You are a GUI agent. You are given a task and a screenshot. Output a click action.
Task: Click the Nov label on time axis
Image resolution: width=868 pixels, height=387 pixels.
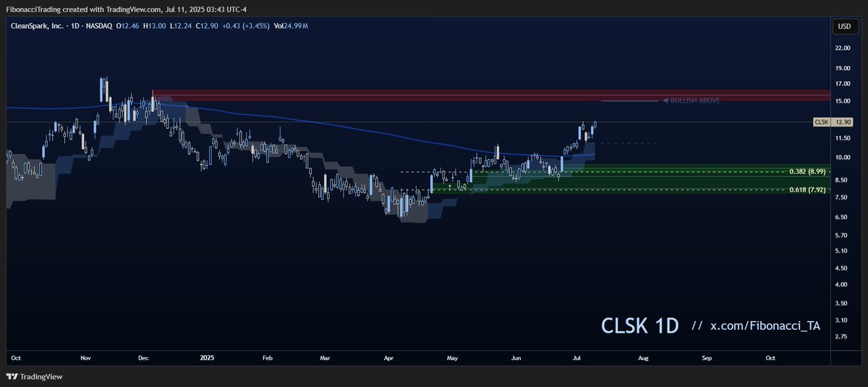[86, 358]
